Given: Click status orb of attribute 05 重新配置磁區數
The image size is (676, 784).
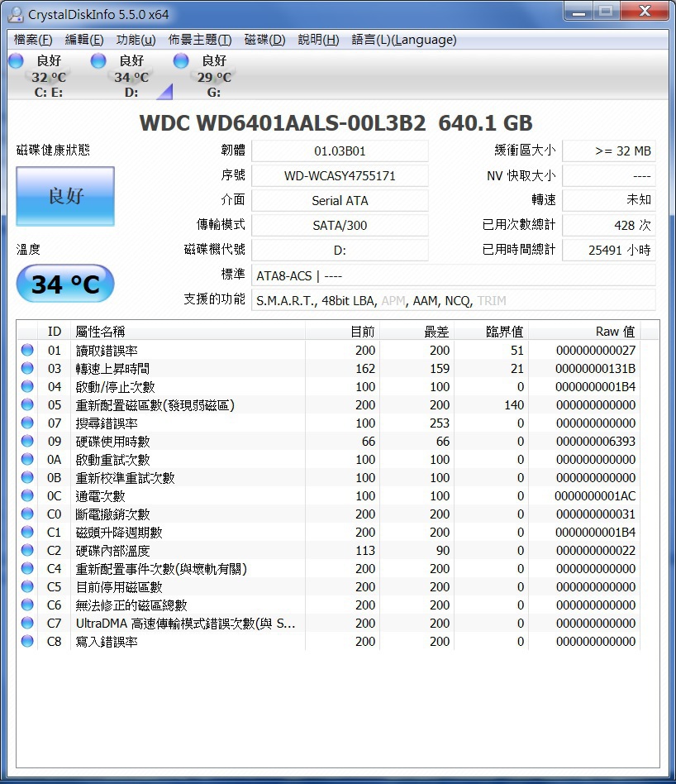Looking at the screenshot, I should point(27,404).
